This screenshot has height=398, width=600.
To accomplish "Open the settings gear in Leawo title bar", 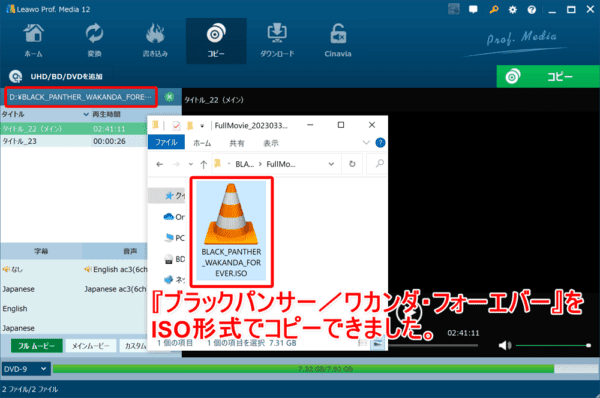I will (x=512, y=10).
